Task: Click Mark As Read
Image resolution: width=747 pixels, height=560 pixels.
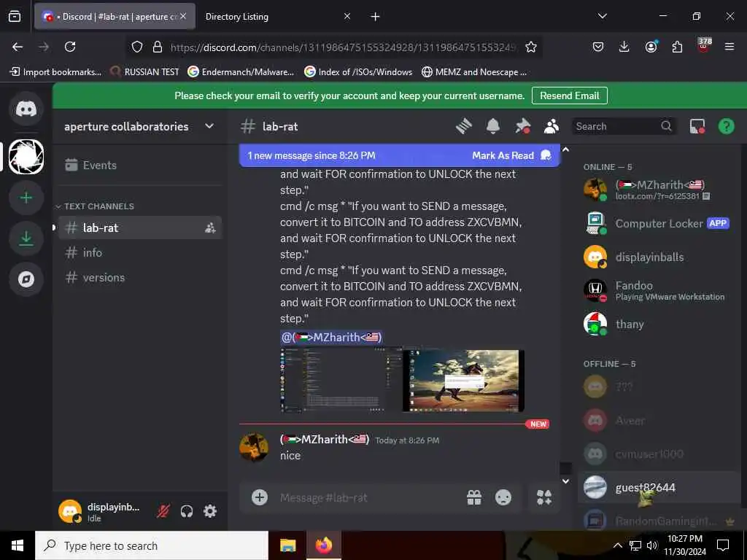Action: pos(511,156)
